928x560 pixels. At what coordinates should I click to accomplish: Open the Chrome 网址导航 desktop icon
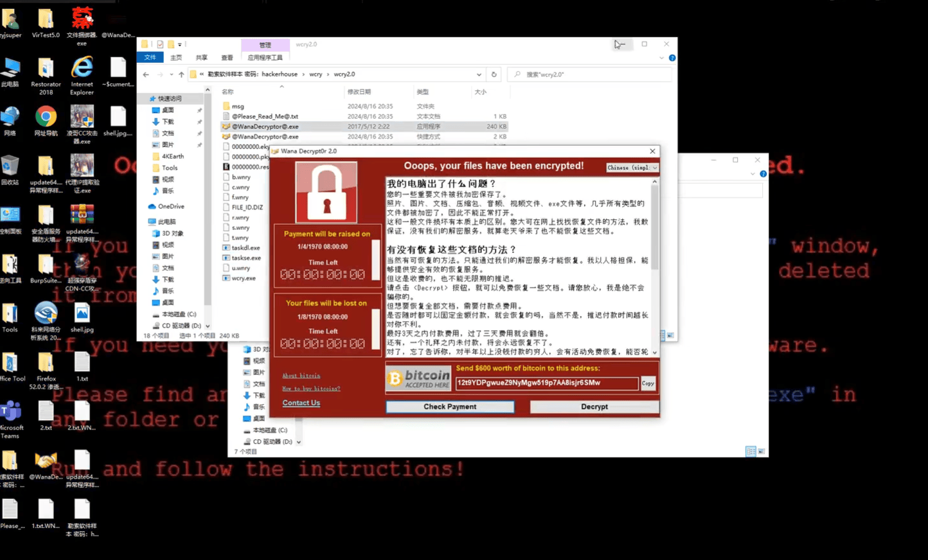[x=46, y=122]
